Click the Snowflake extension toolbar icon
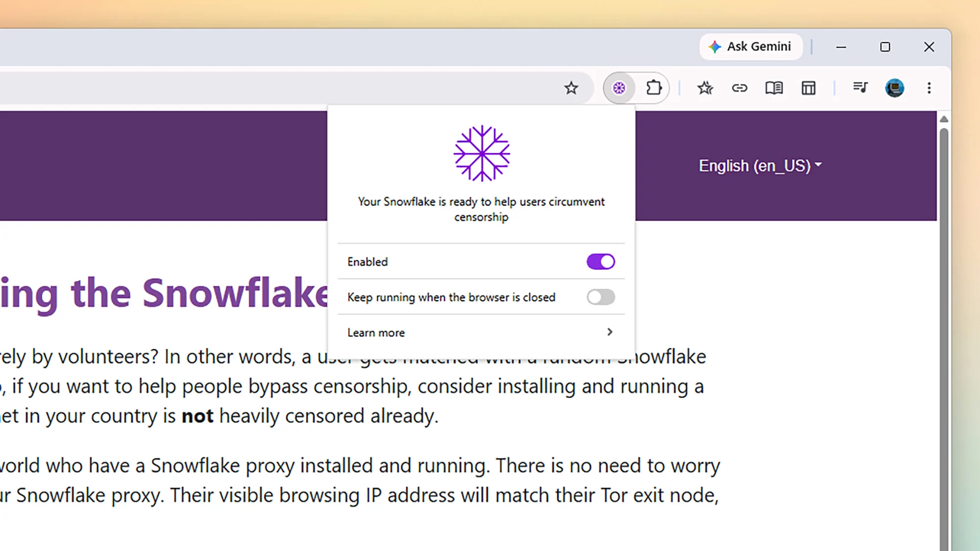Viewport: 980px width, 551px height. click(x=619, y=88)
